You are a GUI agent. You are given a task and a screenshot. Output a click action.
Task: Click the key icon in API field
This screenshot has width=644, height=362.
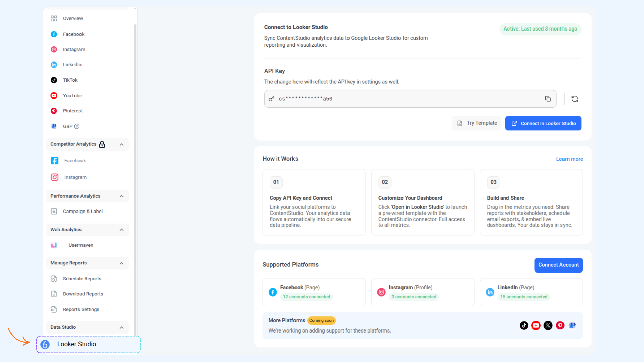click(x=272, y=99)
